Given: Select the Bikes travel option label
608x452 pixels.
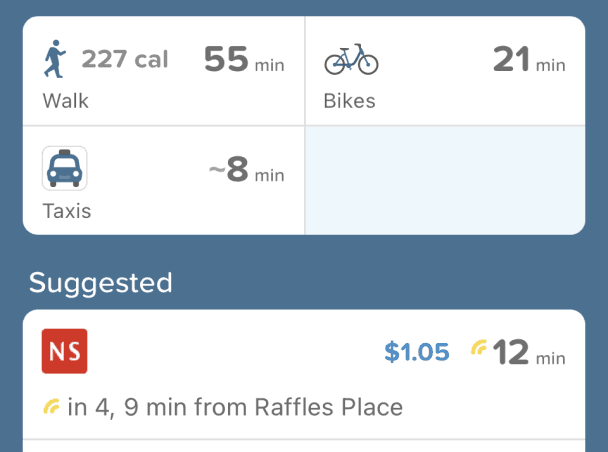Looking at the screenshot, I should point(349,101).
